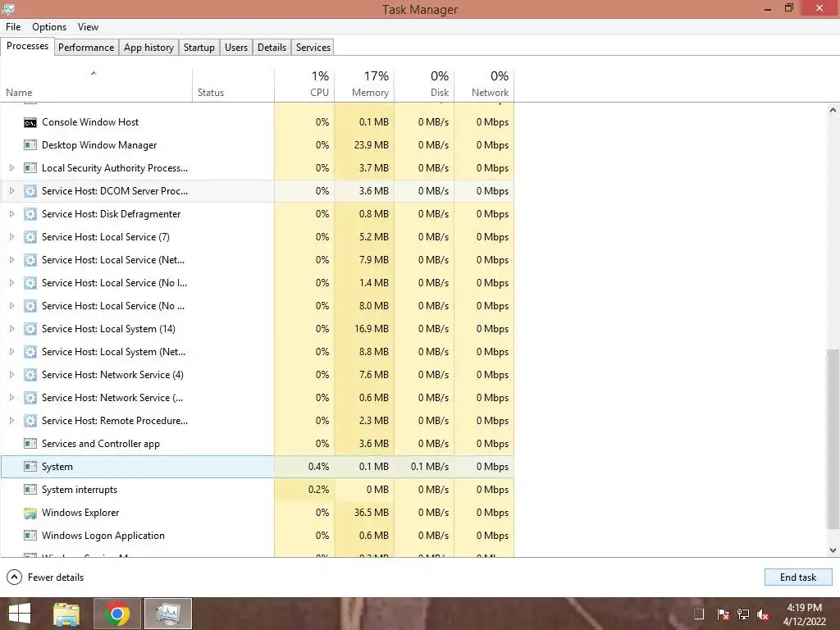Expand Service Host: Disk Defragmenter row
Image resolution: width=840 pixels, height=630 pixels.
(x=11, y=214)
